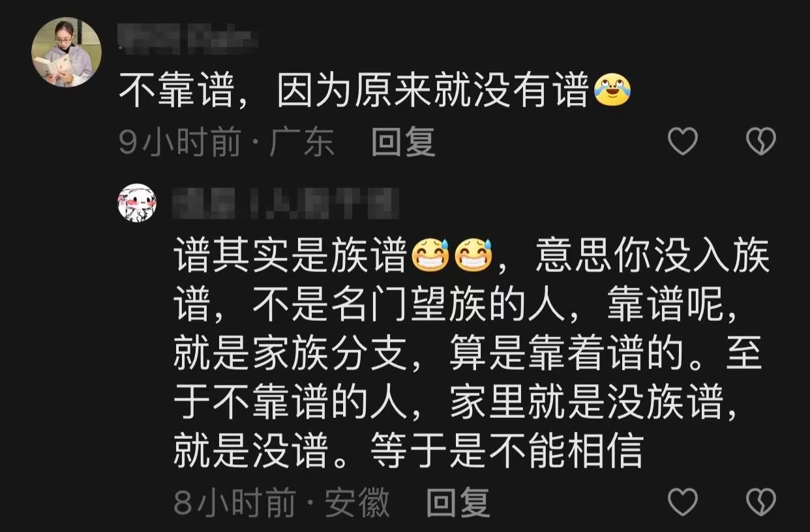The image size is (810, 532).
Task: Click 回复 under the Anhui reply
Action: [458, 503]
